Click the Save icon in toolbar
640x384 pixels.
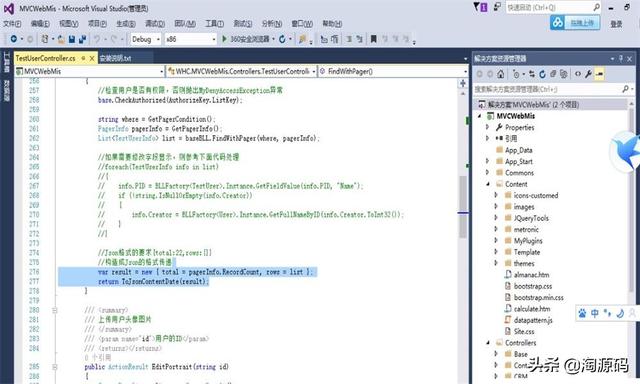pyautogui.click(x=72, y=39)
